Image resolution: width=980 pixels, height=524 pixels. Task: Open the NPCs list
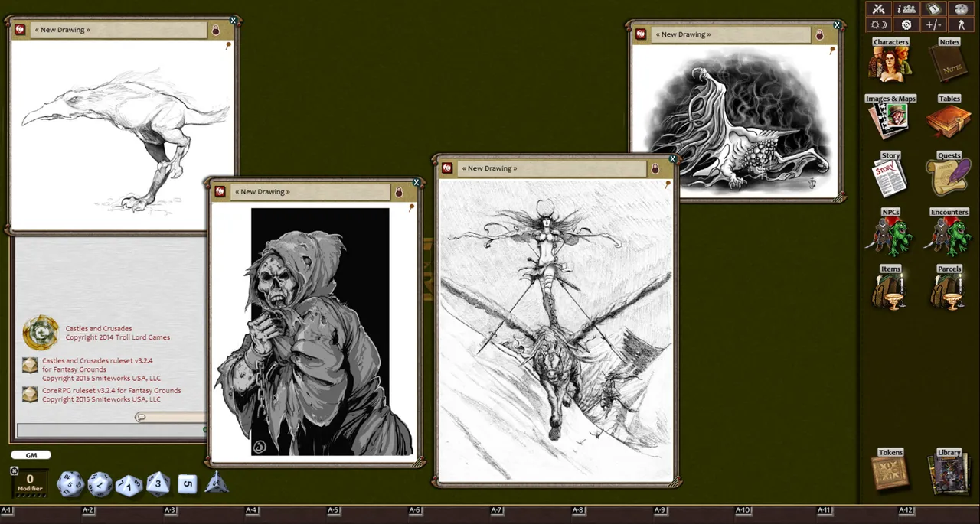pos(890,231)
